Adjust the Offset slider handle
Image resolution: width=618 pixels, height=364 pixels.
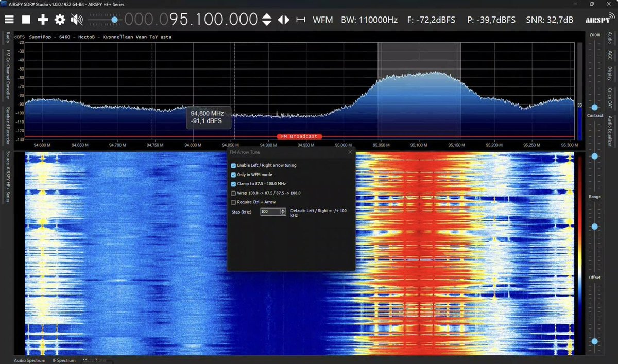(595, 341)
